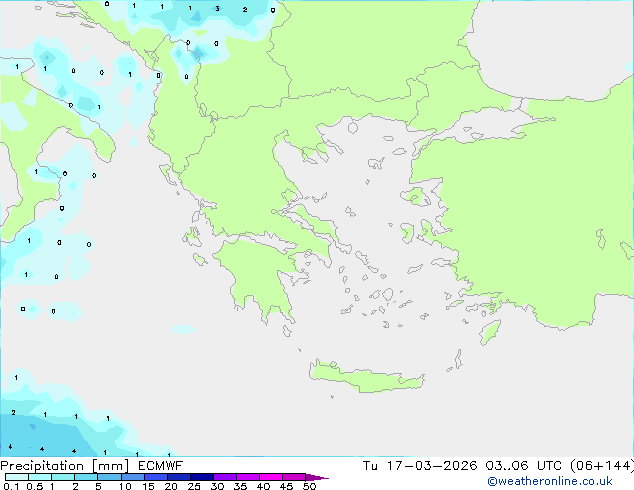This screenshot has height=490, width=634.
Task: Click the legend label '20'
Action: pos(171,486)
